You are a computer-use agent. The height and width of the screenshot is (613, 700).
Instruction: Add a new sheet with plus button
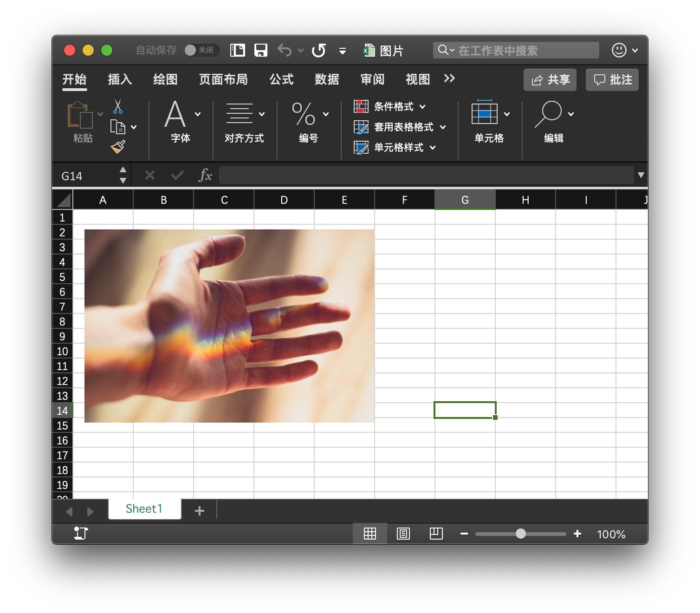click(x=200, y=511)
